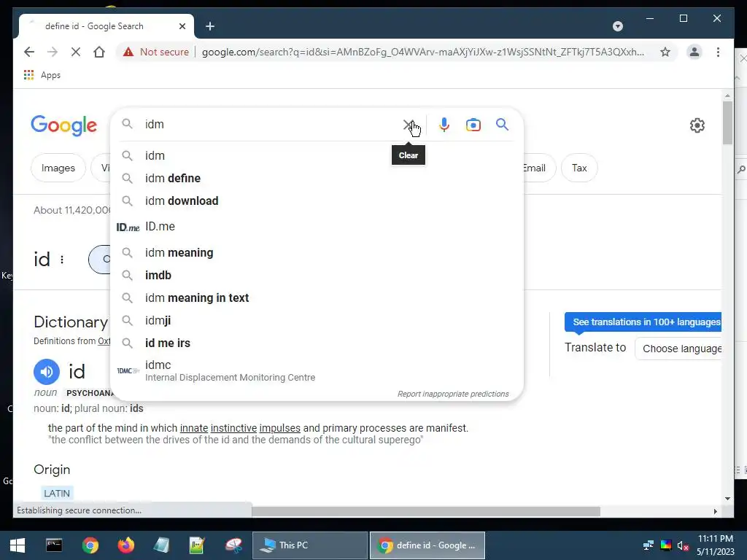The image size is (747, 560).
Task: Click the vertical page scrollbar thumb
Action: click(727, 122)
